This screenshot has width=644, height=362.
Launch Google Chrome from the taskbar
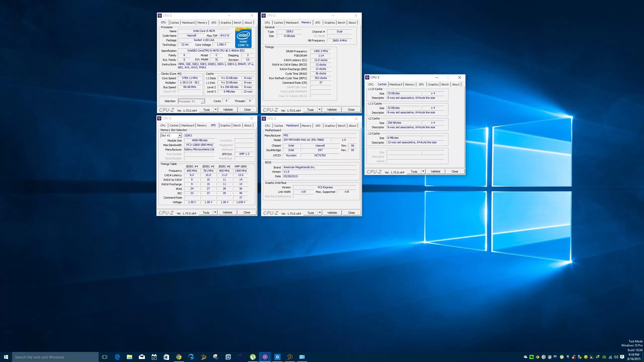[x=179, y=357]
